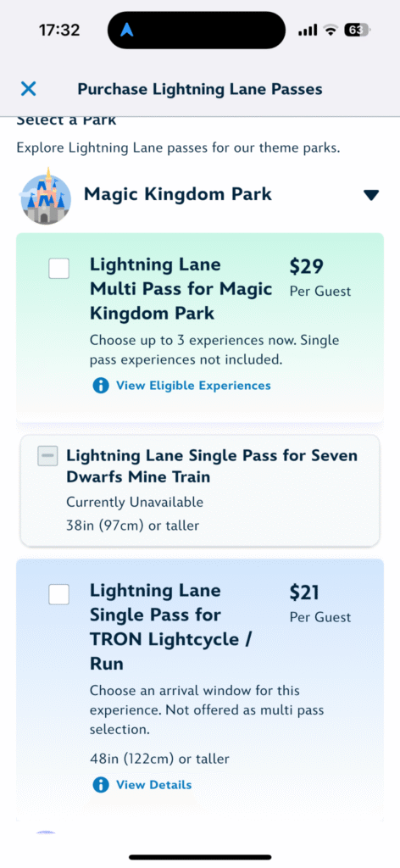Tap the $21 Per Guest price
Viewport: 400px width, 868px height.
tap(320, 603)
